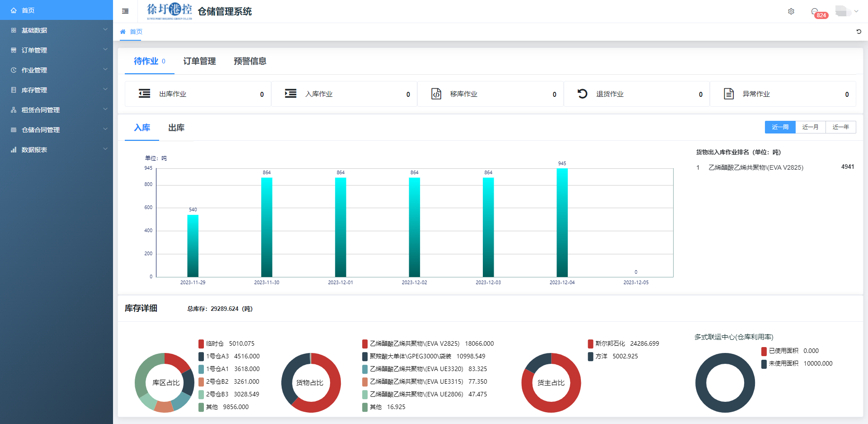Switch chart range to 近一月
868x424 pixels.
coord(810,127)
